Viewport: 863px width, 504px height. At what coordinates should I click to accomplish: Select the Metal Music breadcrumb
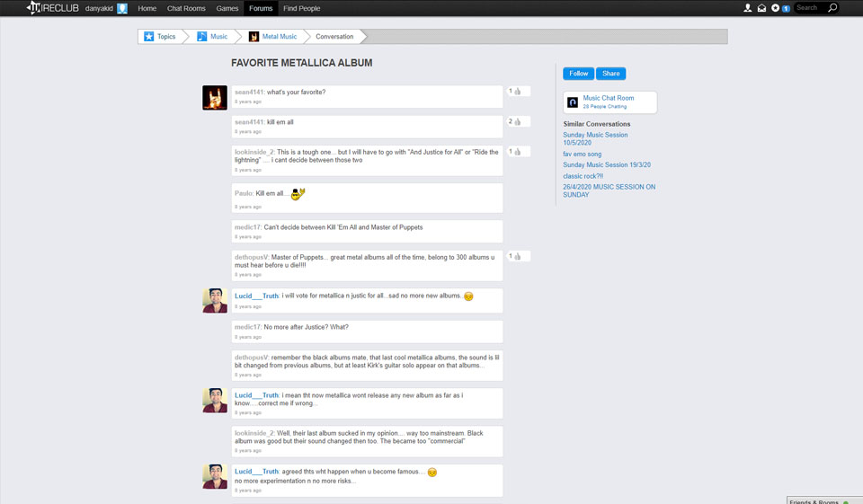point(279,37)
